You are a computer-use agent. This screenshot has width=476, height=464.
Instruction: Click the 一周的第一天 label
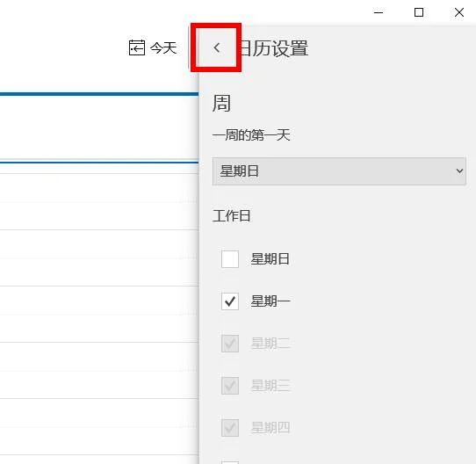(x=251, y=135)
